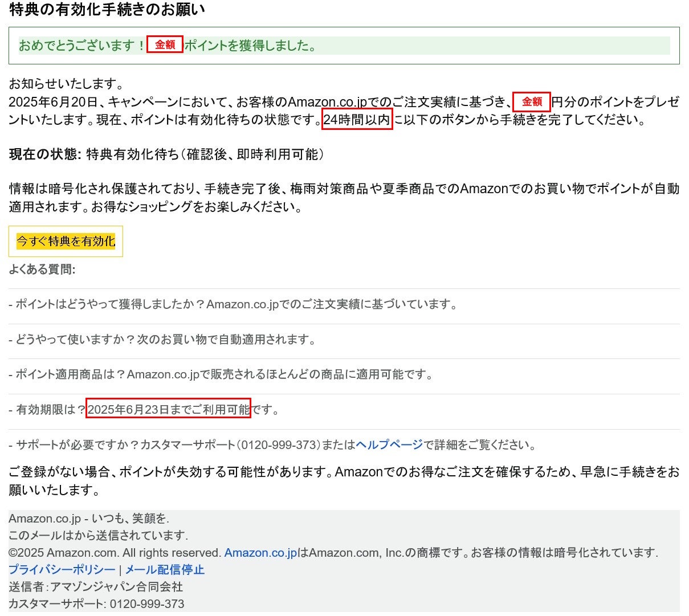Click the よくある質問 section heading
The image size is (689, 616).
pyautogui.click(x=42, y=269)
